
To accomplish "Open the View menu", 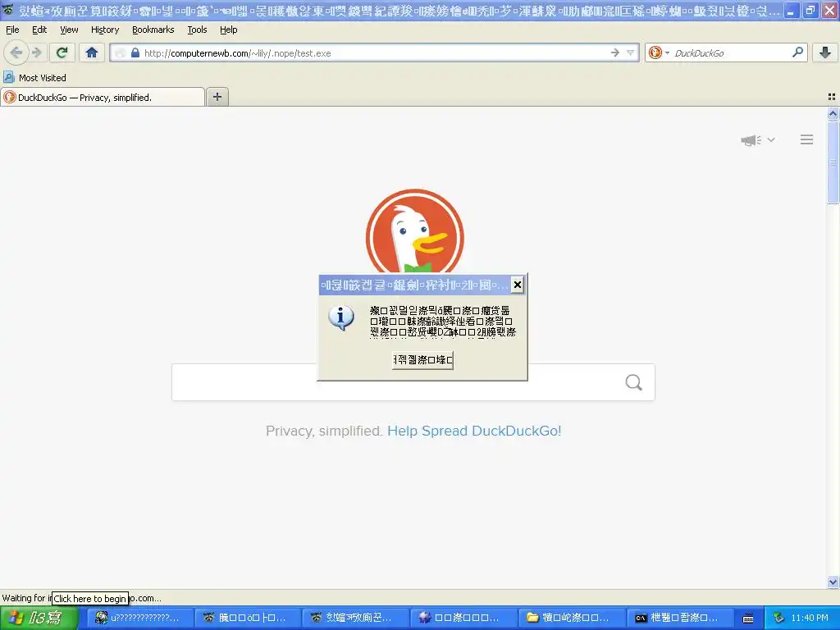I will (69, 30).
